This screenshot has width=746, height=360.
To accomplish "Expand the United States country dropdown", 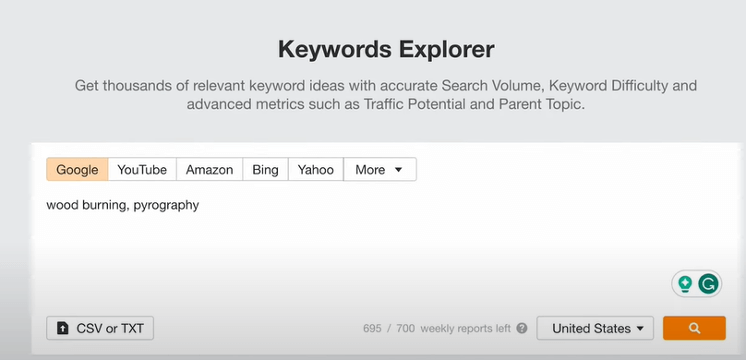I will [595, 328].
